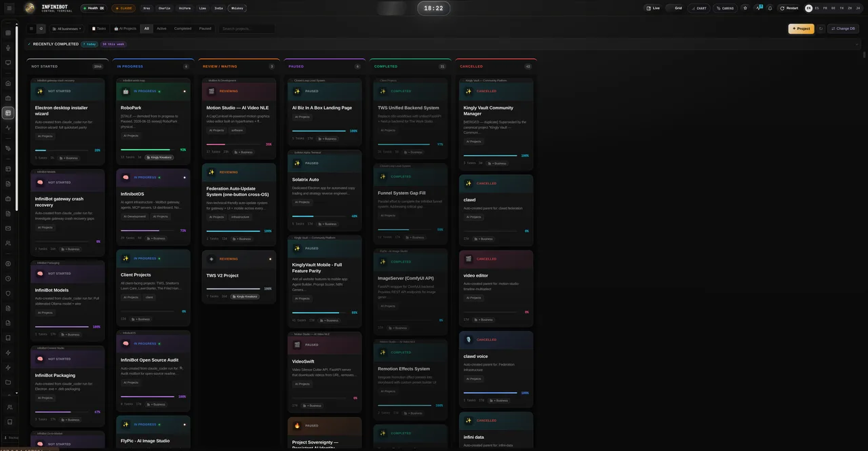Select the All filter tab
Viewport: 868px width, 451px height.
[146, 28]
